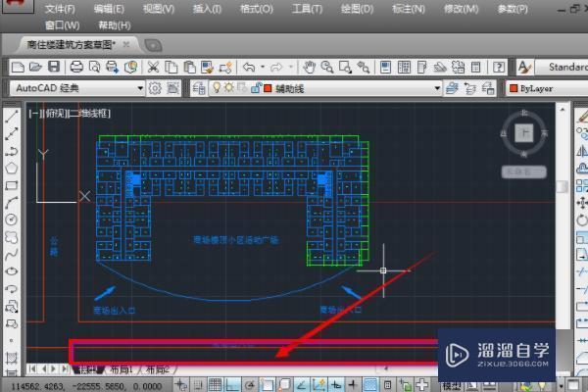This screenshot has width=588, height=392.
Task: Click the Cut scissors icon
Action: click(153, 68)
